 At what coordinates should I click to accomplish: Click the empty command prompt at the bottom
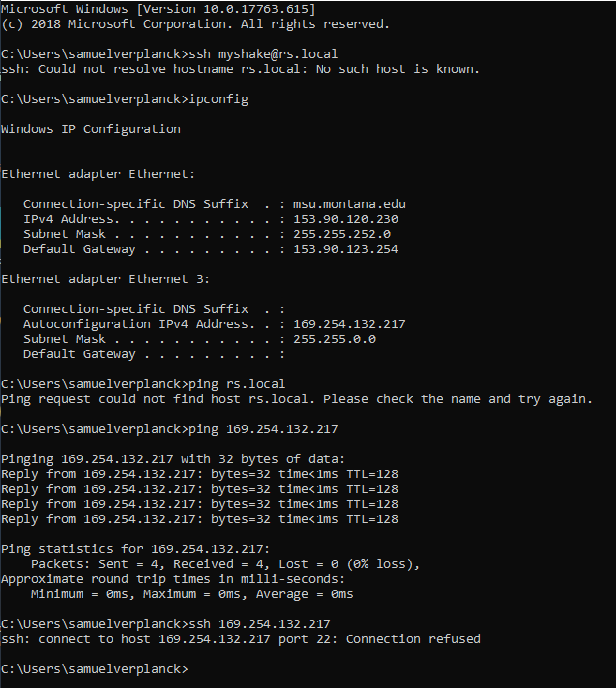95,668
